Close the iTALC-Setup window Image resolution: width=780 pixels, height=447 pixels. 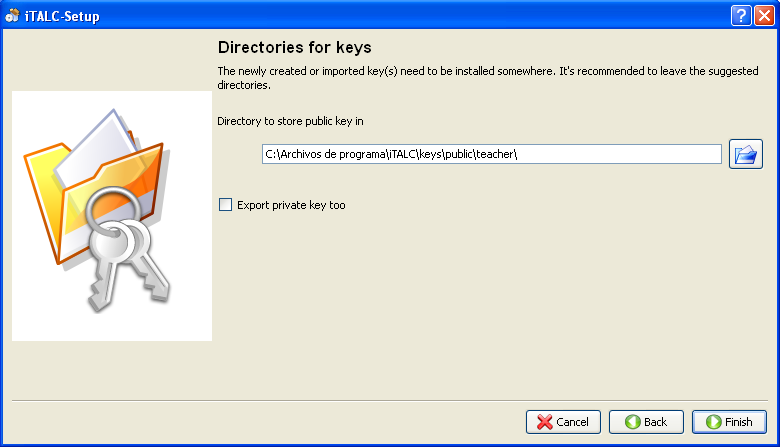pos(763,15)
